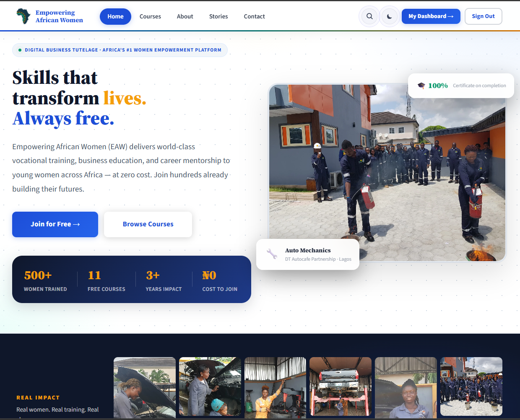Click the My Dashboard button

(431, 16)
